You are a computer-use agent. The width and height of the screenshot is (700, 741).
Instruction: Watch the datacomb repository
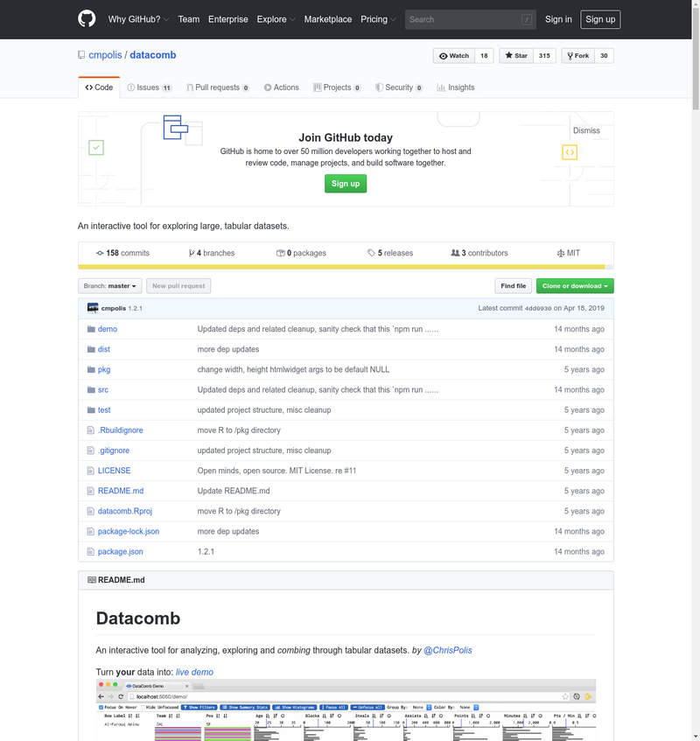click(x=454, y=56)
